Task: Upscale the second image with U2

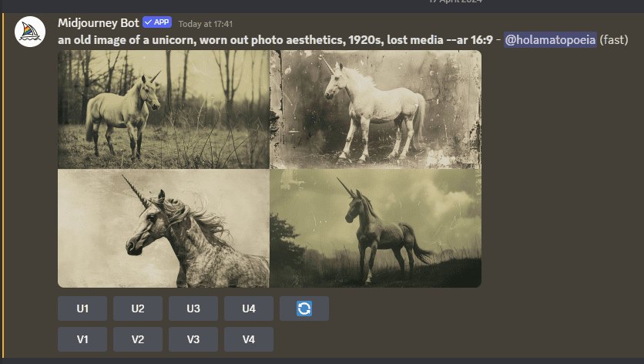Action: point(138,308)
